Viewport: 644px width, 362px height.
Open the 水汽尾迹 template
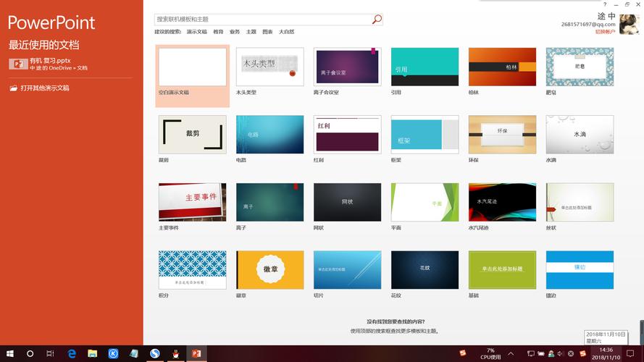click(502, 202)
